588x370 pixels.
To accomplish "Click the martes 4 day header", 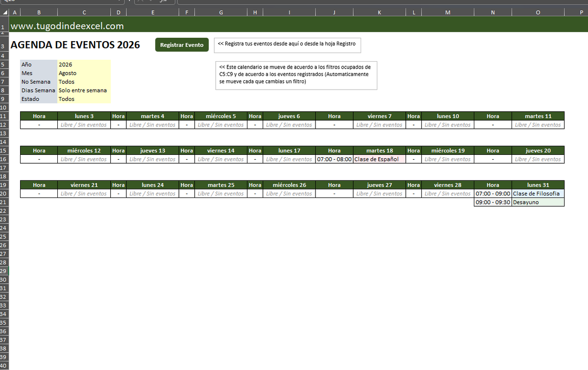I will pos(152,116).
